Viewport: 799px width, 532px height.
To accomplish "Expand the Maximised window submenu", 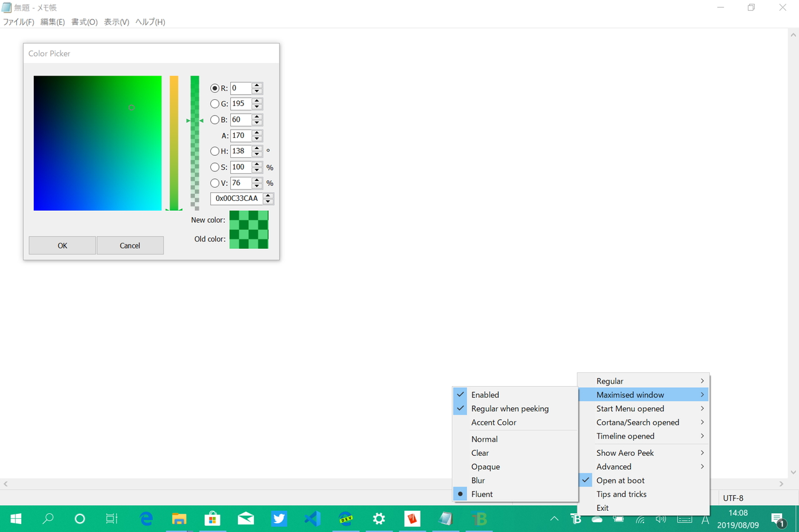I will 644,395.
